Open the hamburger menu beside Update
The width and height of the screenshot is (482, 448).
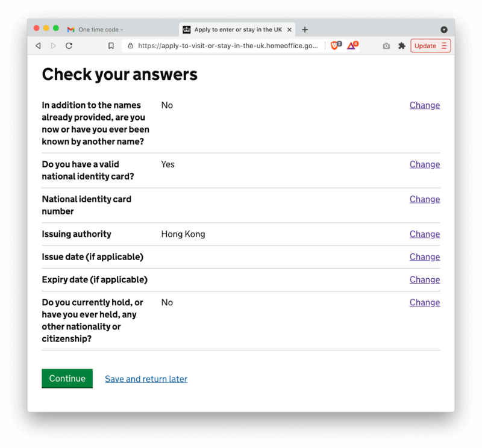click(x=444, y=46)
